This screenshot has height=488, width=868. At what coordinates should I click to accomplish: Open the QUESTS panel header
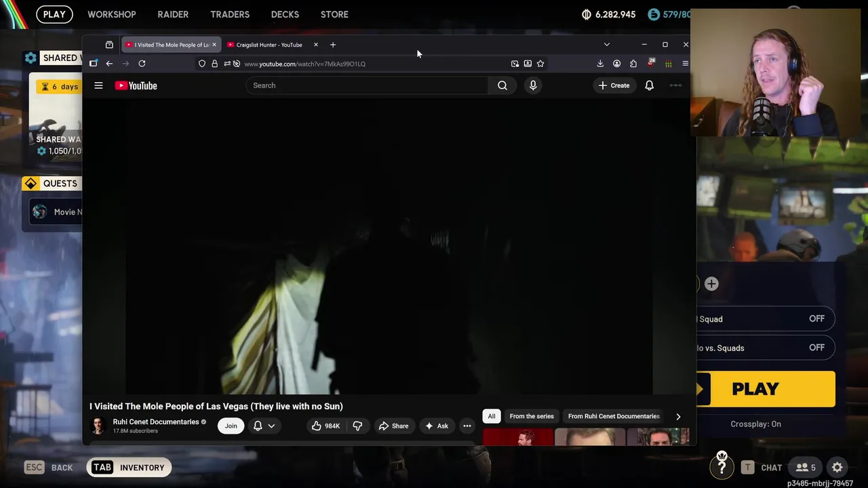click(53, 184)
